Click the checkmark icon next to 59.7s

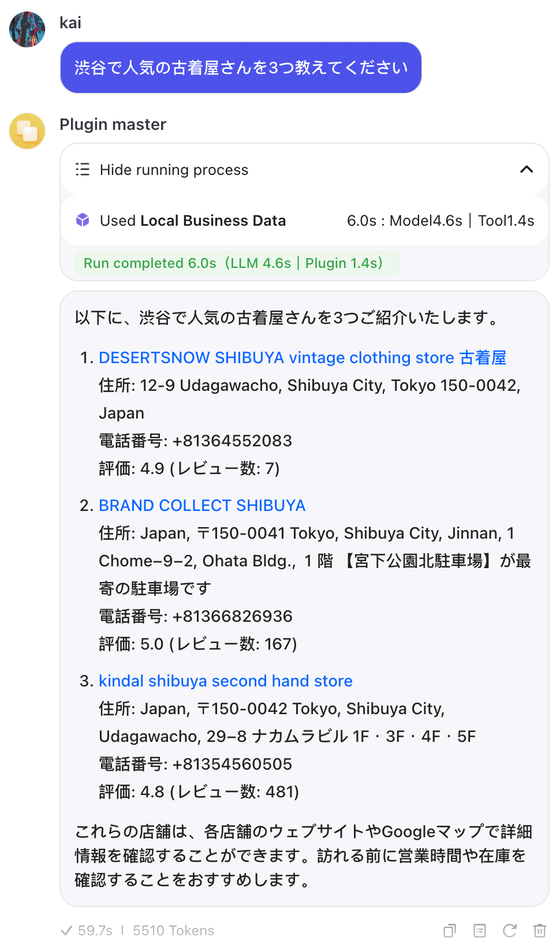[x=66, y=930]
